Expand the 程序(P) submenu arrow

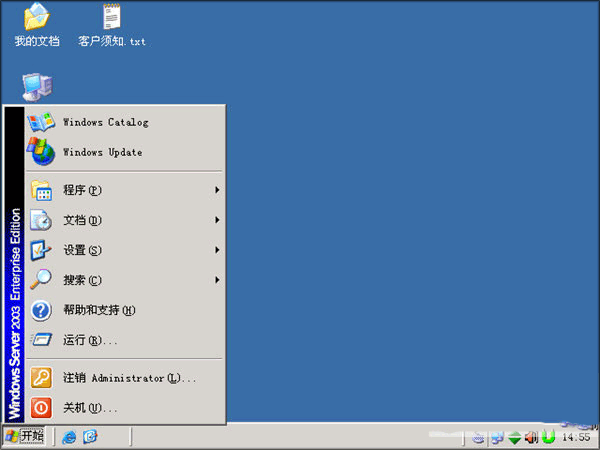click(217, 190)
